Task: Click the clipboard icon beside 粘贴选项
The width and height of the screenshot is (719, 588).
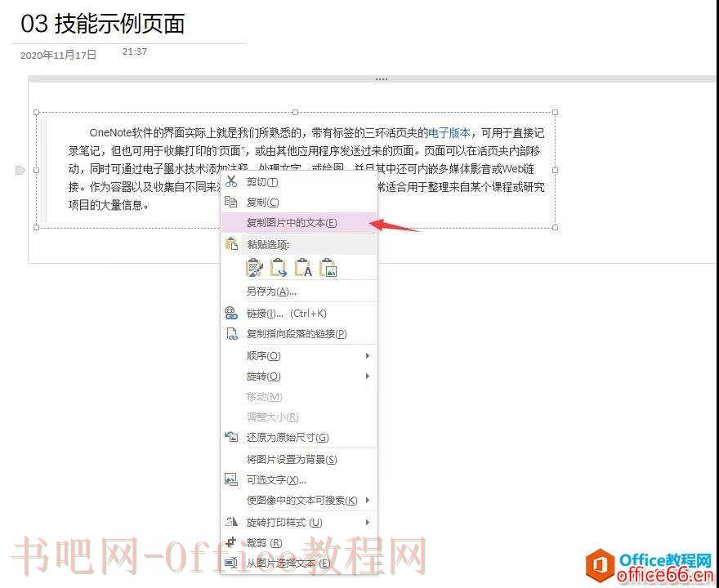Action: pos(231,244)
